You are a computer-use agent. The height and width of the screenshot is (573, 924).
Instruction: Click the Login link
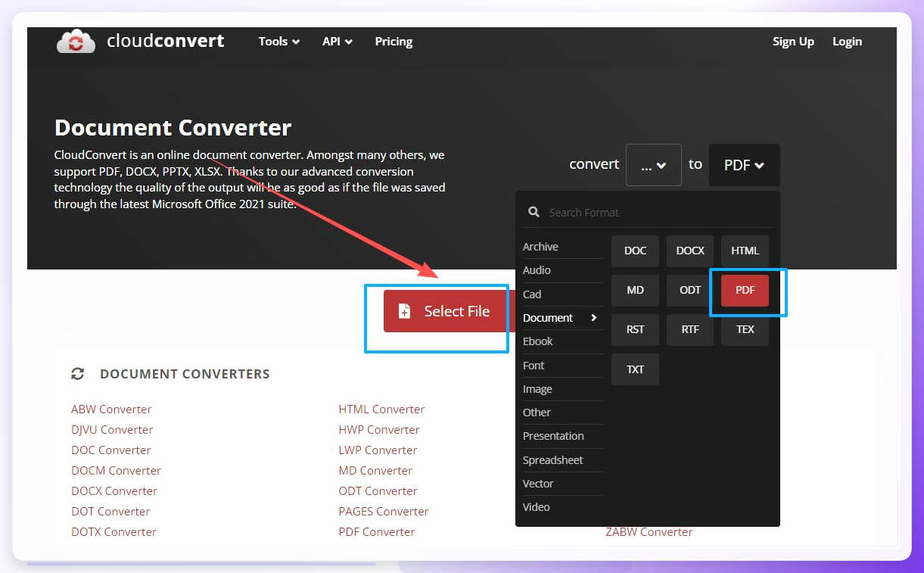(x=847, y=42)
